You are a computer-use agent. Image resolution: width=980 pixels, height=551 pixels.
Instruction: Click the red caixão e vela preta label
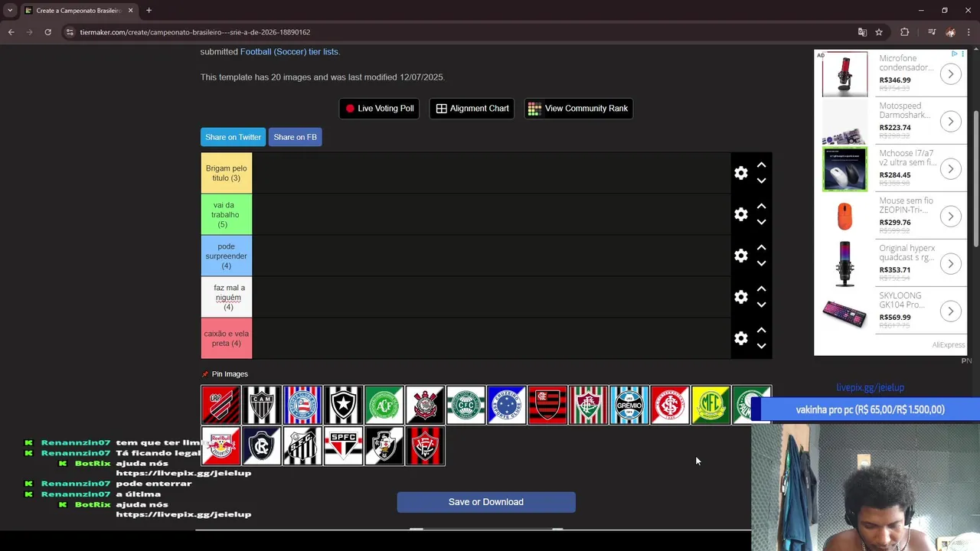click(227, 338)
